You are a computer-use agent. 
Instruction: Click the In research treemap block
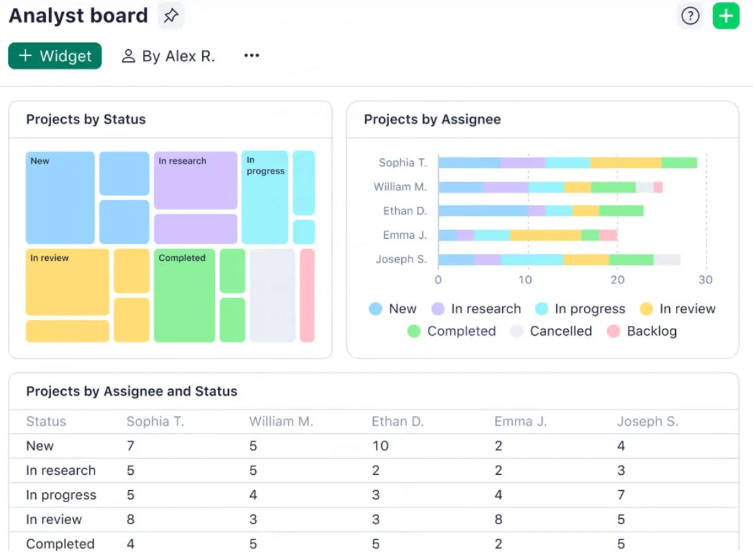click(x=196, y=180)
